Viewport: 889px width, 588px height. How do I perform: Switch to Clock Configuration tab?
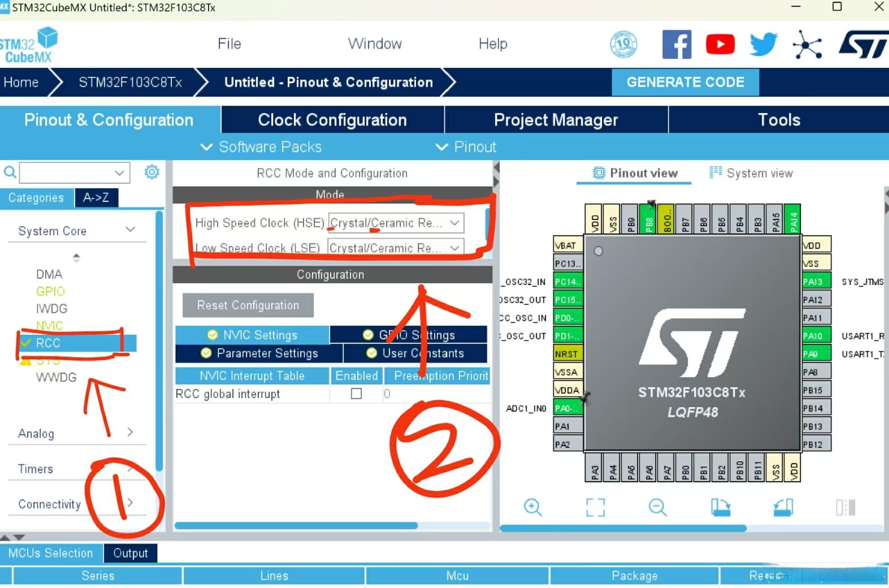(332, 120)
